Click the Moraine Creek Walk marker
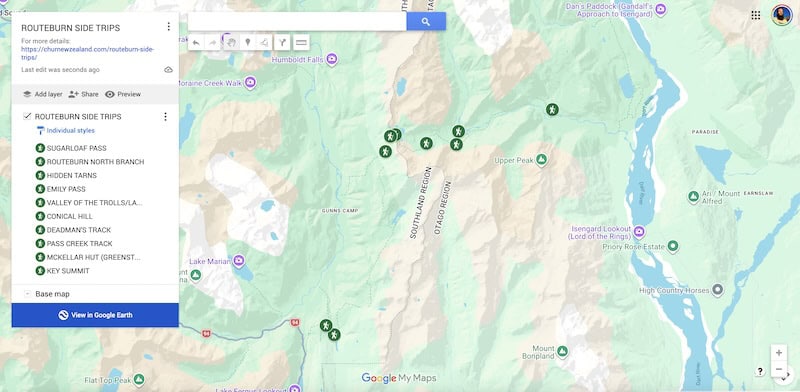Screen dimensions: 800x392 click(x=249, y=83)
